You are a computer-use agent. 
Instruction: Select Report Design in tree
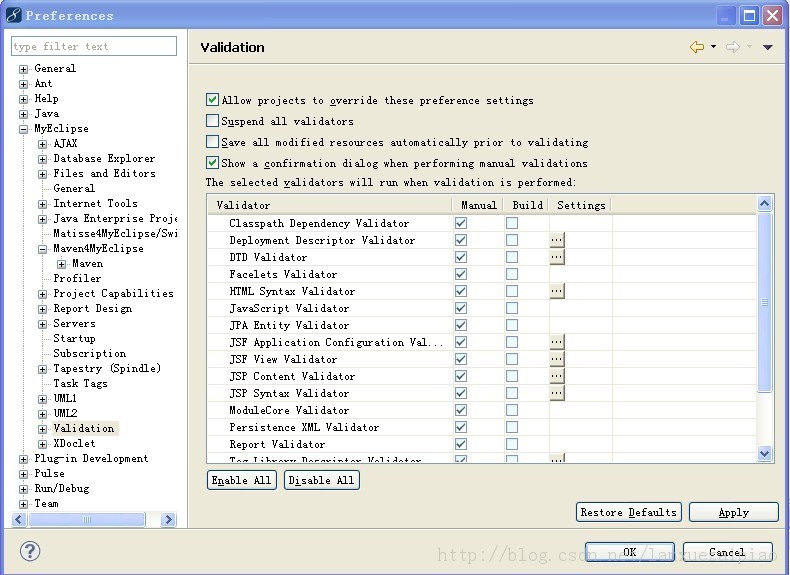pos(93,308)
